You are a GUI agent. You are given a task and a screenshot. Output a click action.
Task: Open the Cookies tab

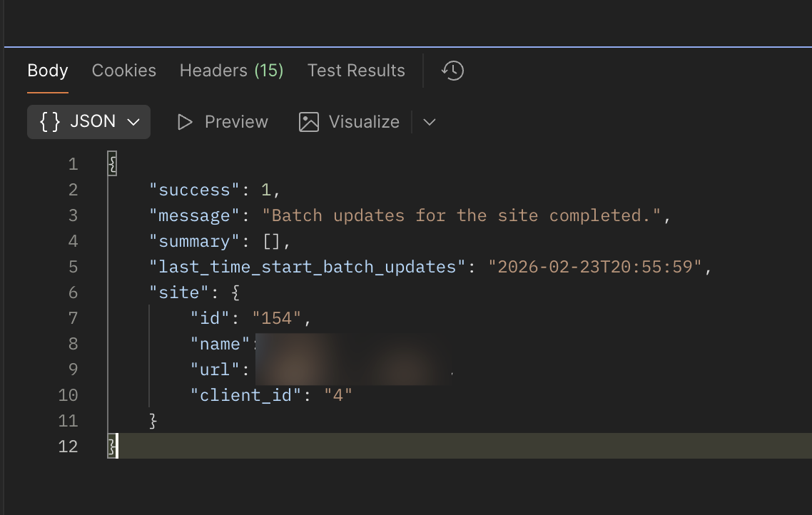pyautogui.click(x=124, y=71)
